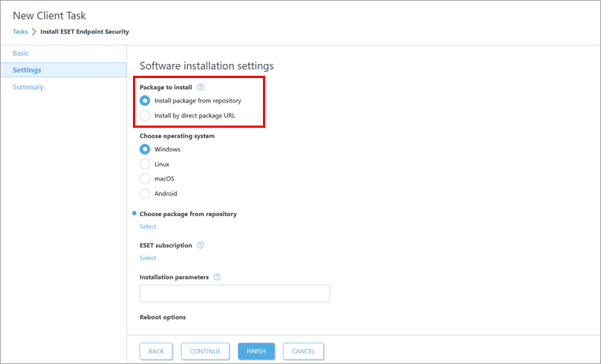Go to the Summary section

click(x=28, y=87)
